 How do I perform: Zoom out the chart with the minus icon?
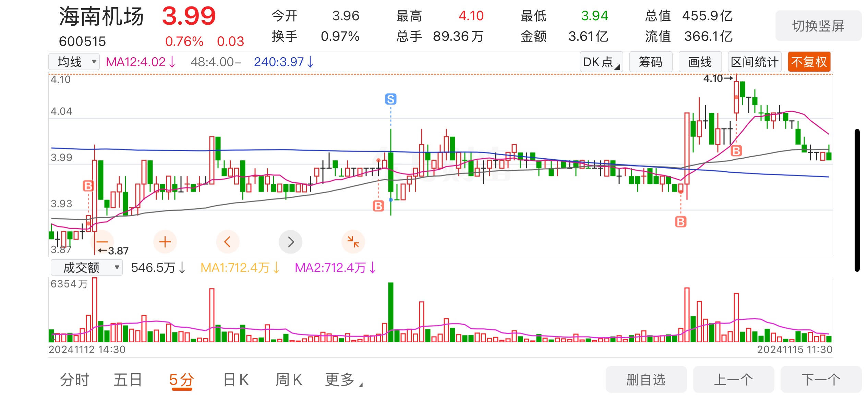click(103, 242)
